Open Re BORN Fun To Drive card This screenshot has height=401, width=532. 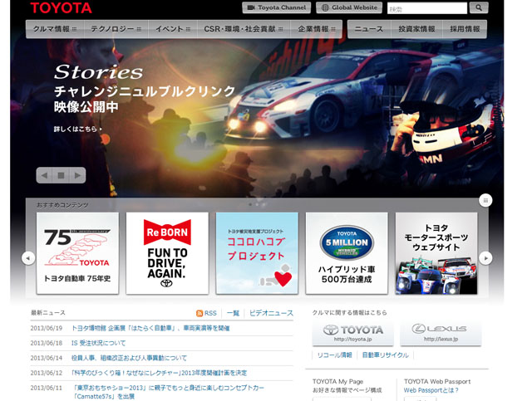(x=167, y=253)
